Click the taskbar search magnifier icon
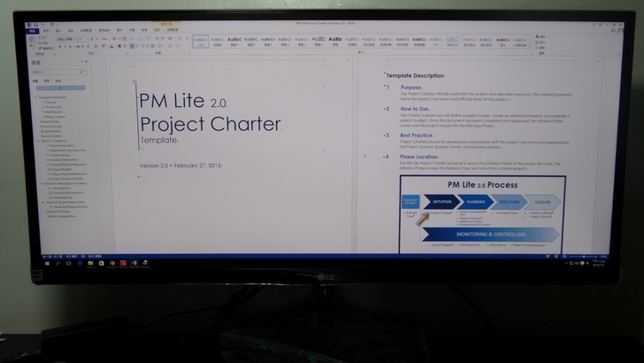The image size is (644, 363). click(x=57, y=263)
